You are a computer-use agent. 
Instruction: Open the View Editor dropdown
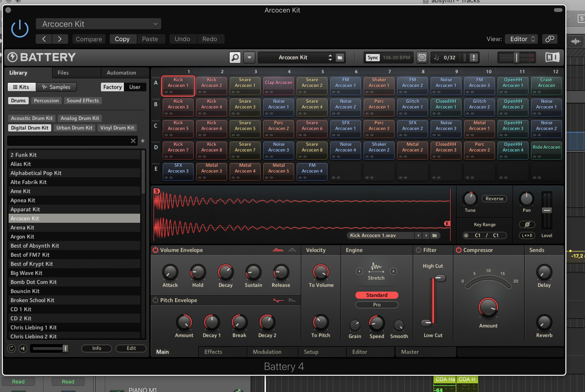tap(521, 39)
